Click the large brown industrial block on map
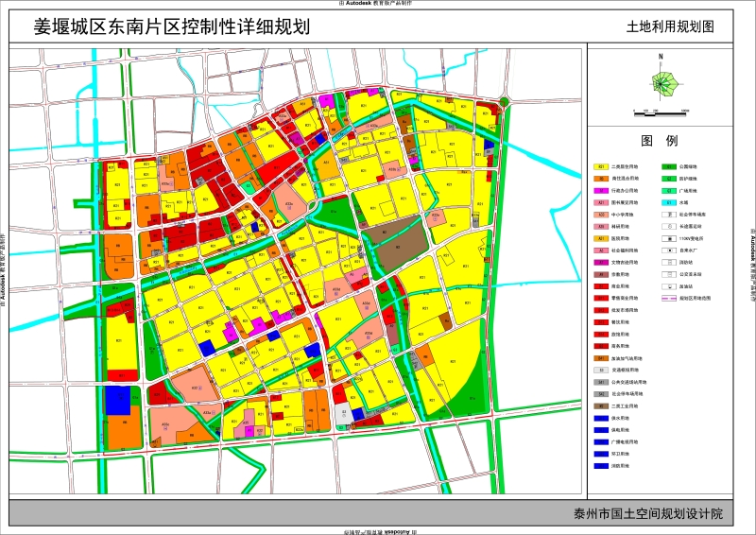This screenshot has width=756, height=535. pyautogui.click(x=395, y=244)
